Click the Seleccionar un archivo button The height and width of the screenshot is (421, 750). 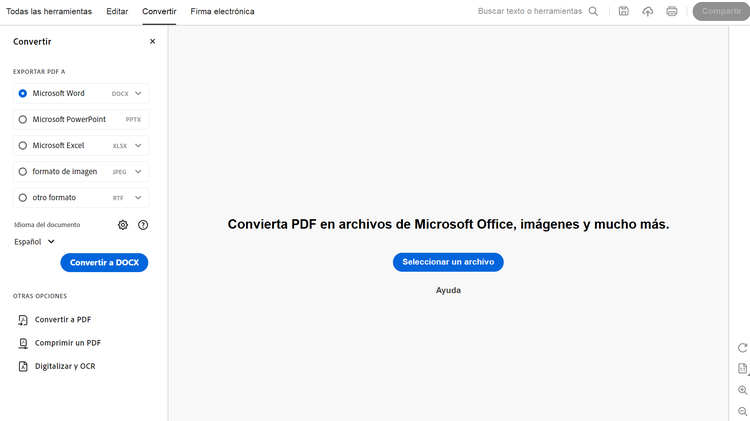click(x=448, y=262)
